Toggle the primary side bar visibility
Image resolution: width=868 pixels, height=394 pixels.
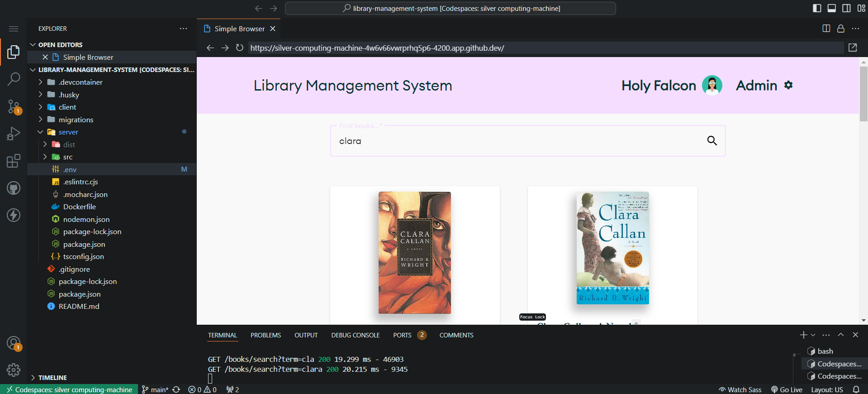(817, 8)
